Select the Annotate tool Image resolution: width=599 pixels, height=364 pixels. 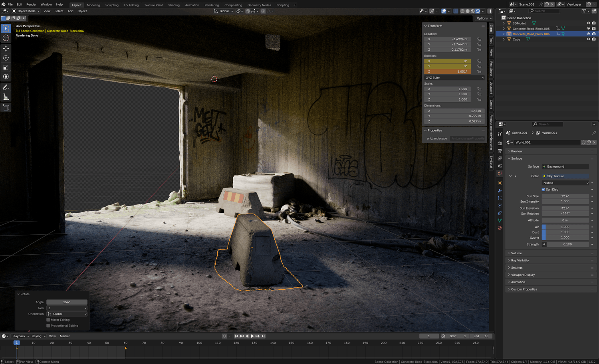[6, 87]
